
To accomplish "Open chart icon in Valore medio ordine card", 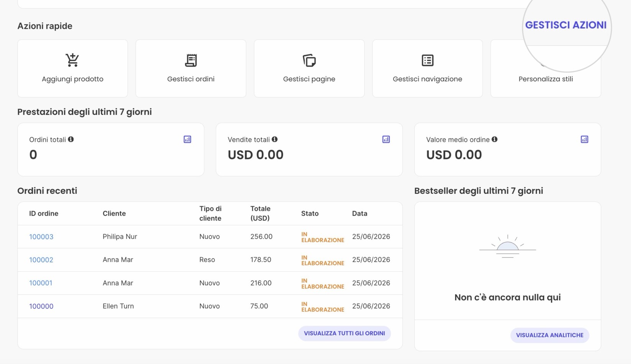I will pyautogui.click(x=584, y=139).
